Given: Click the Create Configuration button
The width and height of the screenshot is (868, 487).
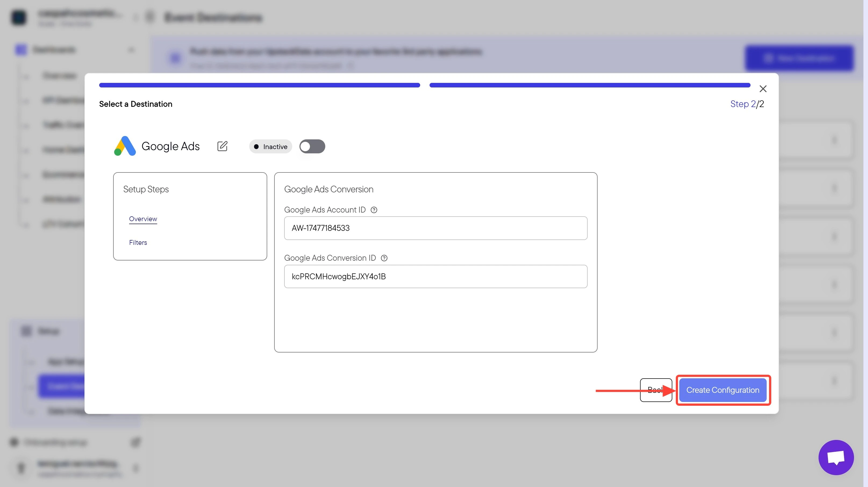Looking at the screenshot, I should (723, 390).
